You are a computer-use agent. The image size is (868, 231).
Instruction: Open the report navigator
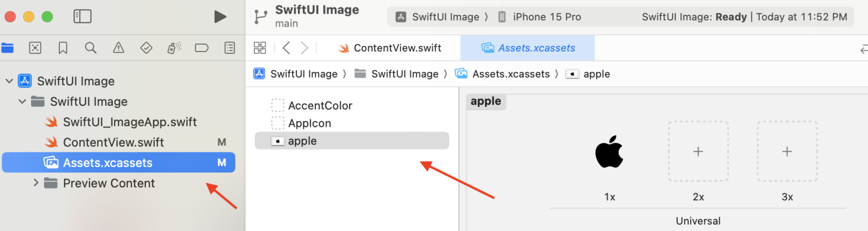pyautogui.click(x=229, y=48)
